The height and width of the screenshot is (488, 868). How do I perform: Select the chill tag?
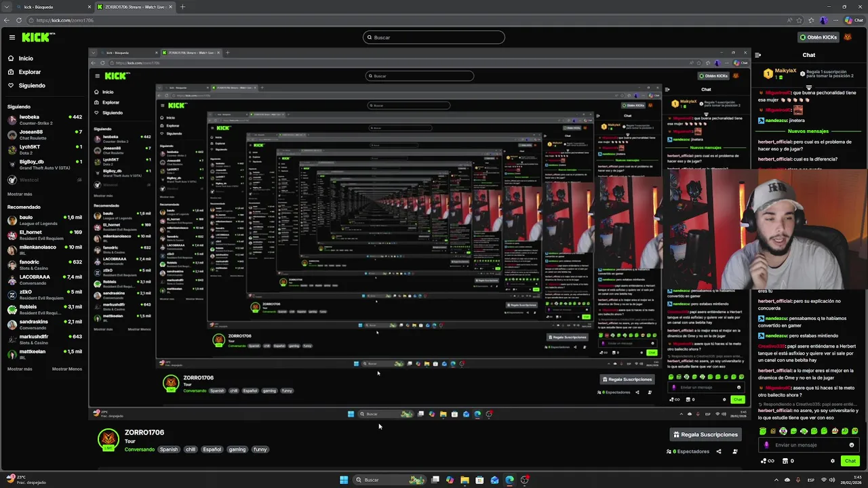coord(191,449)
